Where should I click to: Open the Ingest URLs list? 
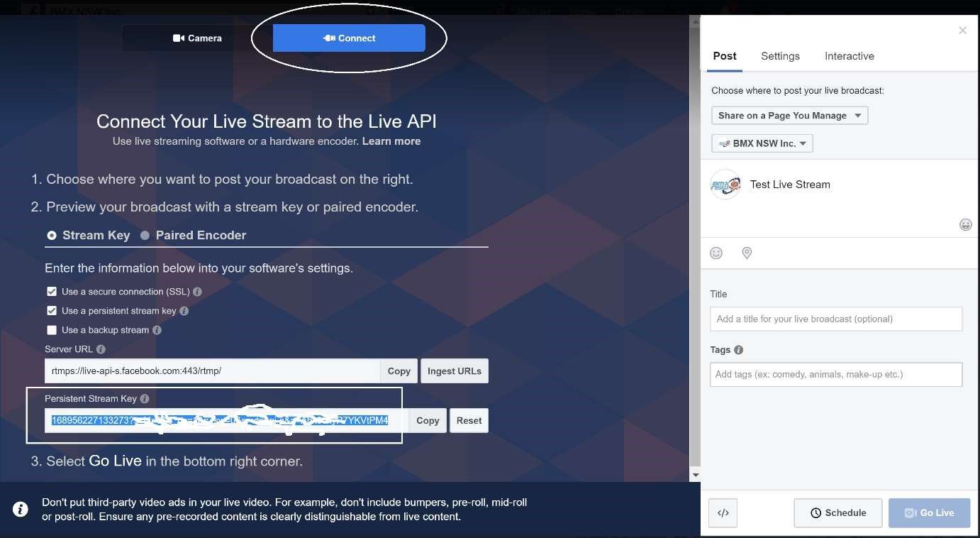point(455,371)
